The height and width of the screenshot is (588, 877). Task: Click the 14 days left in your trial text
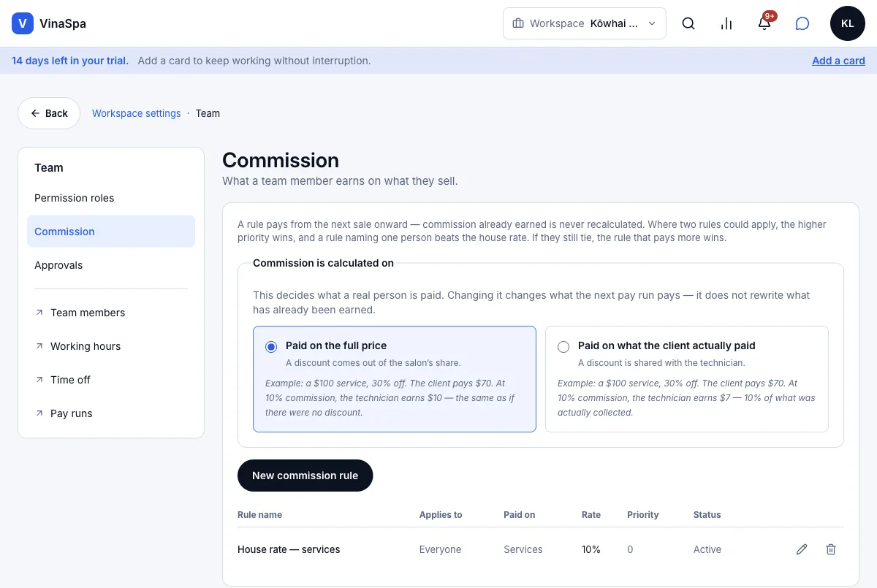click(x=70, y=61)
